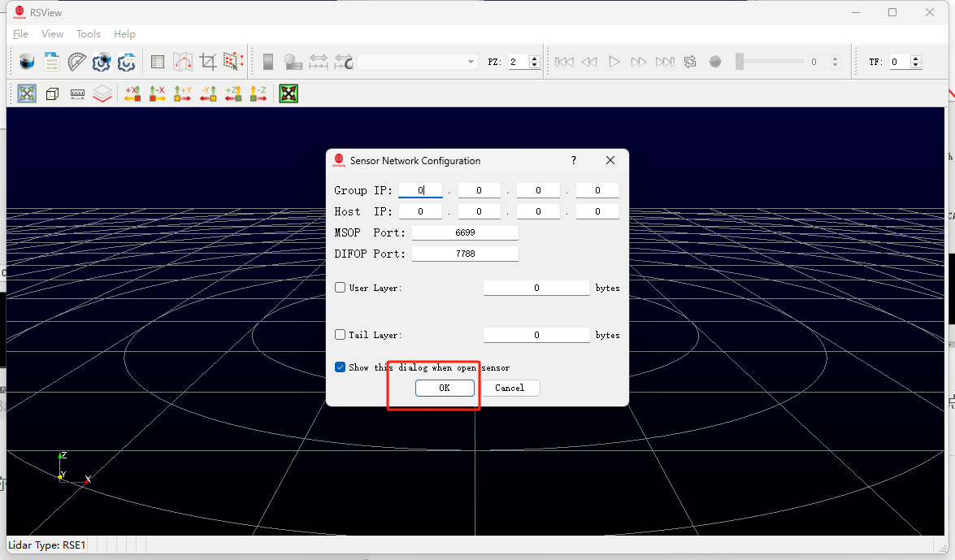Click the rescale range arrows icon

click(318, 62)
